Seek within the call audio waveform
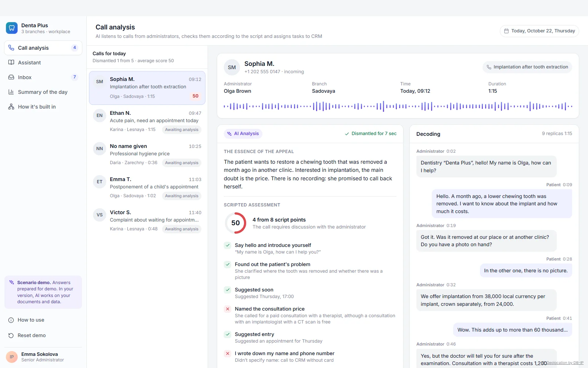588x368 pixels. pos(398,106)
